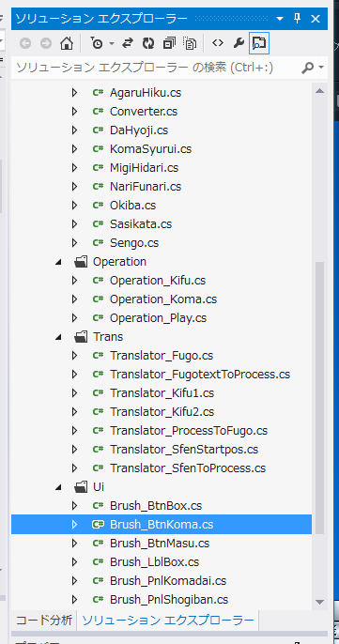
Task: Select Translator_FugotextToProcess.cs file
Action: click(200, 375)
